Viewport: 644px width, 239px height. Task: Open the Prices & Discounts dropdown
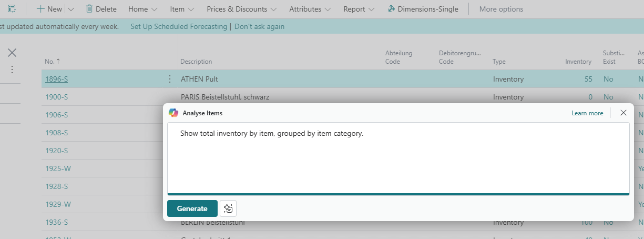(237, 9)
